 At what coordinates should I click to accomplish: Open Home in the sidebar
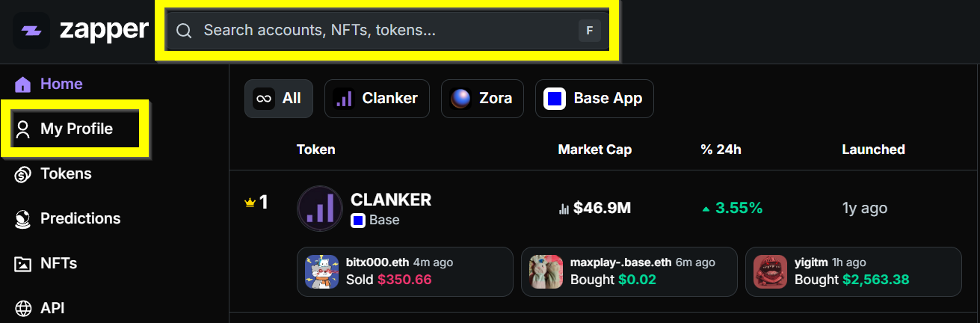click(x=61, y=84)
